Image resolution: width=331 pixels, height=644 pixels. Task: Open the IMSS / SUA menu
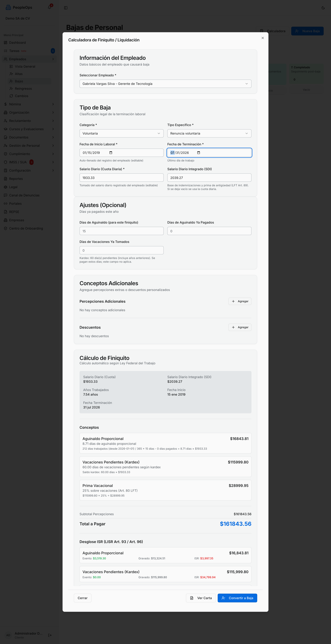pyautogui.click(x=29, y=162)
